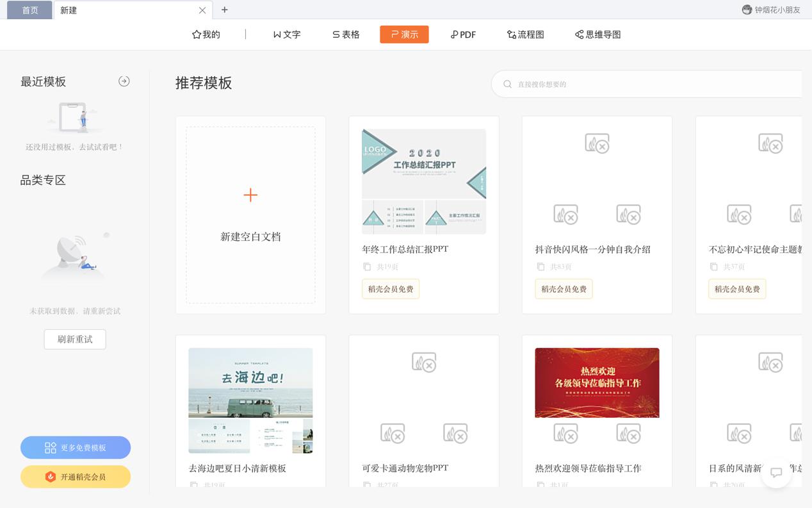Click 去海边吧夏日小清新模板 title

click(238, 468)
